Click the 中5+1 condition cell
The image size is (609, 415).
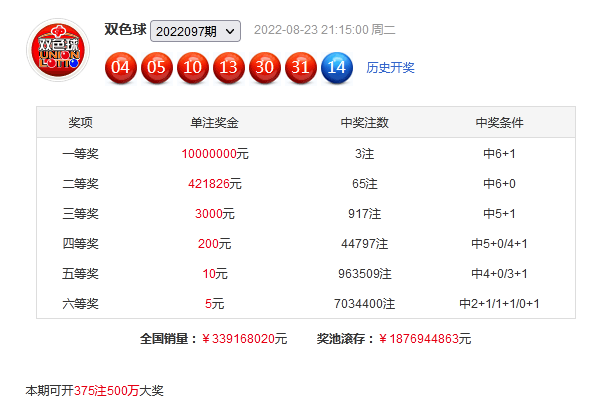pos(499,214)
